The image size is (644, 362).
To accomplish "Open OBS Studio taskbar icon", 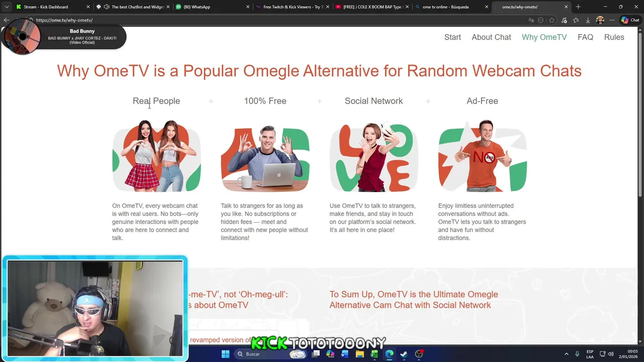I will (x=419, y=354).
